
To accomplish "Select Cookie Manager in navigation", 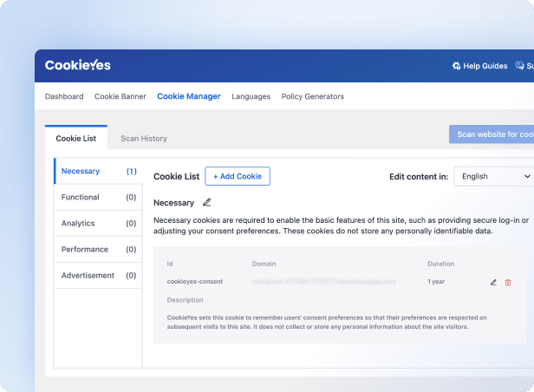I will 189,96.
